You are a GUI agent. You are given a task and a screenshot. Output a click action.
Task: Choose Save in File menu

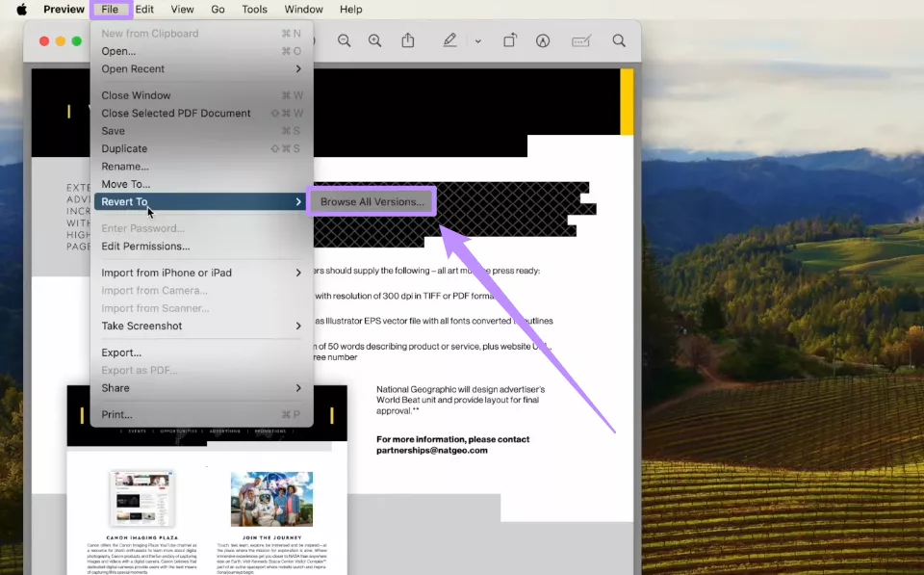pos(201,131)
